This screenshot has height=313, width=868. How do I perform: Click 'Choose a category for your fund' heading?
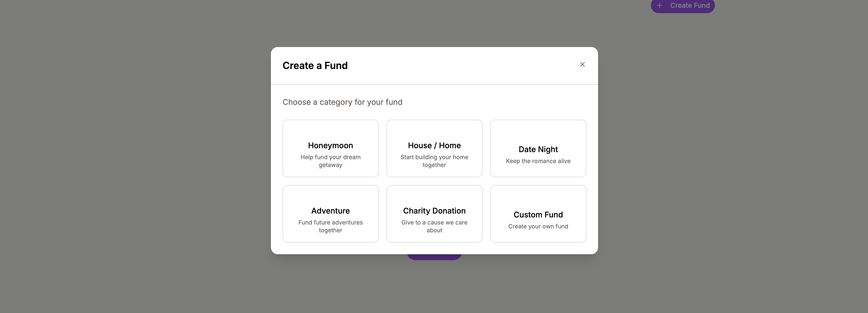[x=342, y=102]
